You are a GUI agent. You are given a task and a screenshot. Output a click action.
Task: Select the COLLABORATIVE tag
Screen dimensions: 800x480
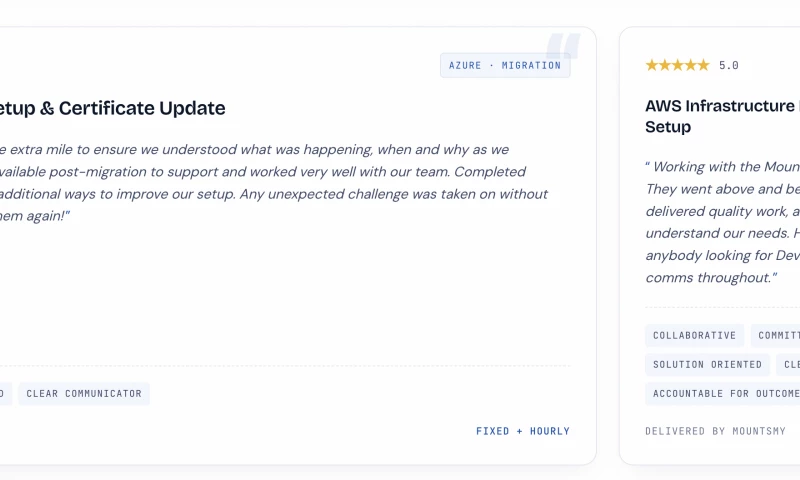694,335
